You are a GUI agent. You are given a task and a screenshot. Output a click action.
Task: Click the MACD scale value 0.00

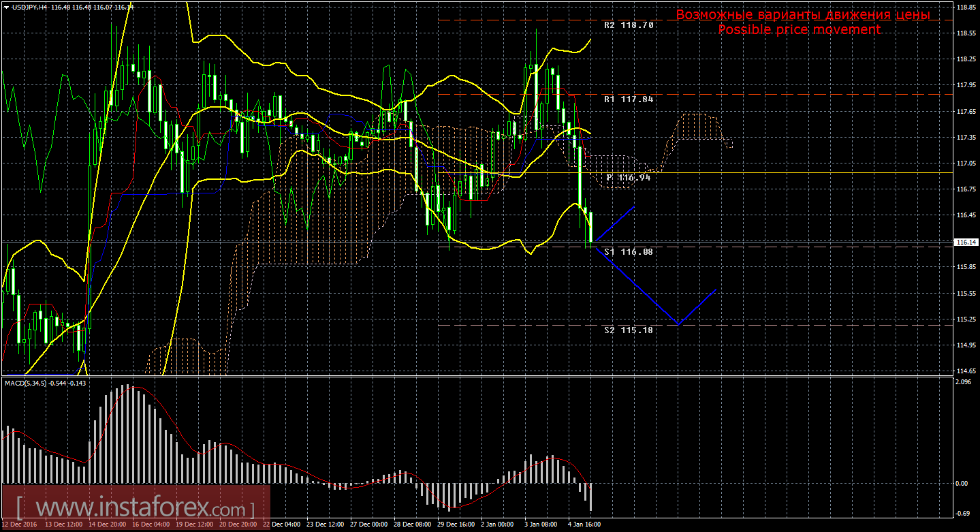coord(963,484)
